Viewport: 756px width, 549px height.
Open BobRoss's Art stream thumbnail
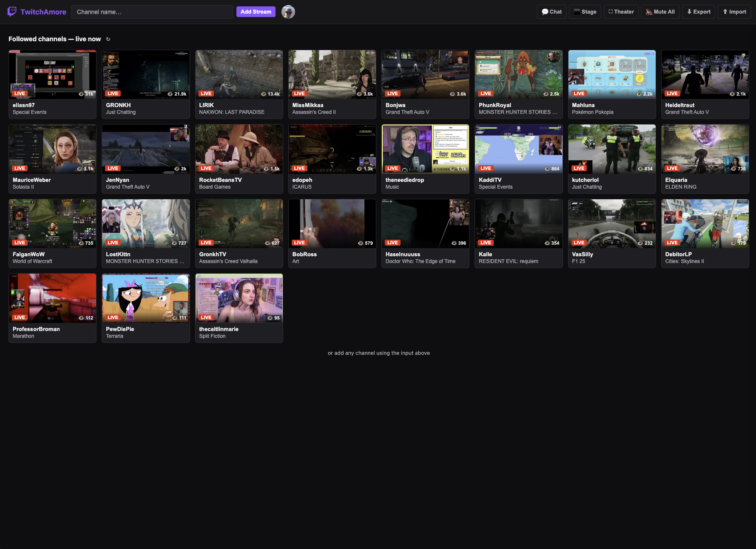[x=332, y=224]
